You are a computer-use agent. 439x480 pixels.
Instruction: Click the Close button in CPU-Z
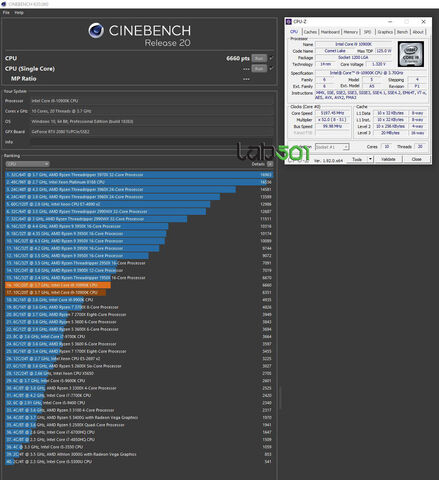[x=417, y=159]
